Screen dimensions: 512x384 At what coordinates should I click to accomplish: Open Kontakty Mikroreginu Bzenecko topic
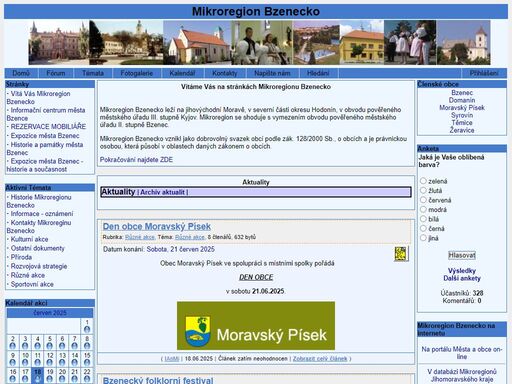pos(39,227)
